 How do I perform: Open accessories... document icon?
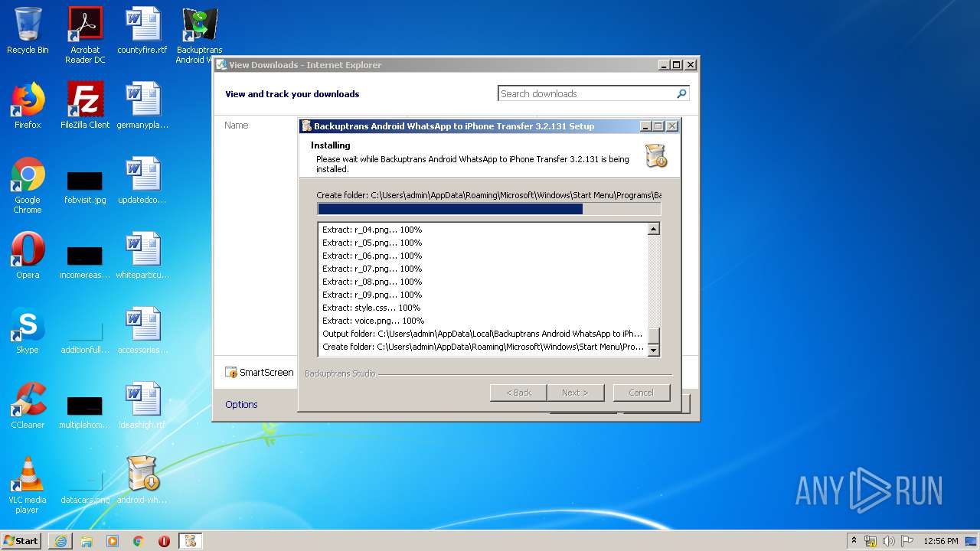(142, 331)
